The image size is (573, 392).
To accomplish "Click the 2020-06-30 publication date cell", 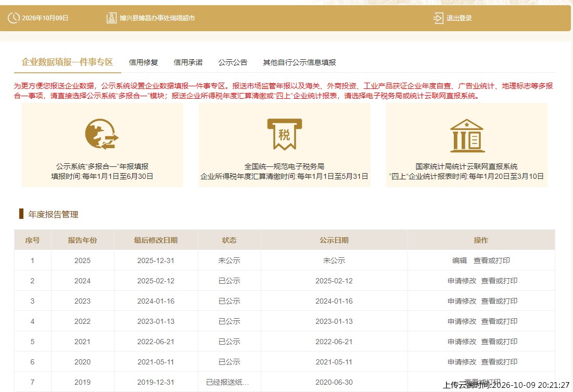I will point(334,382).
